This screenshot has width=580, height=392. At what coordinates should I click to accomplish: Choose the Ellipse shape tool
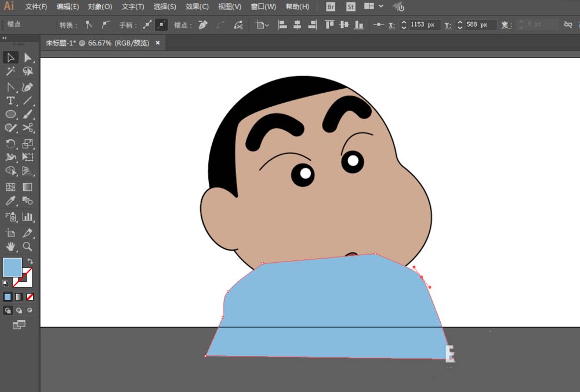10,114
